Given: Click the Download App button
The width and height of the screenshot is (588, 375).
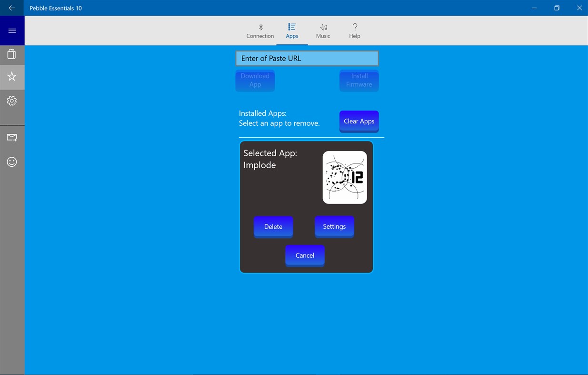Looking at the screenshot, I should (255, 80).
